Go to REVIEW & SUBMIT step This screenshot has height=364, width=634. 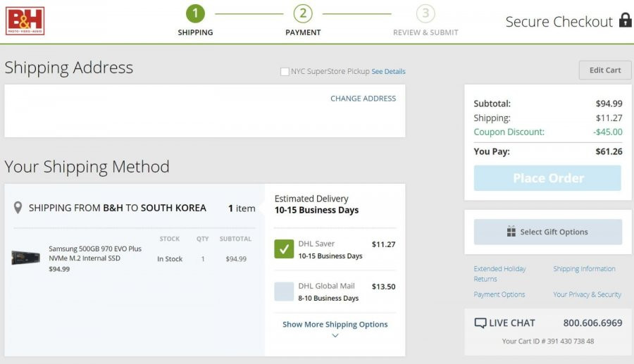[x=425, y=32]
